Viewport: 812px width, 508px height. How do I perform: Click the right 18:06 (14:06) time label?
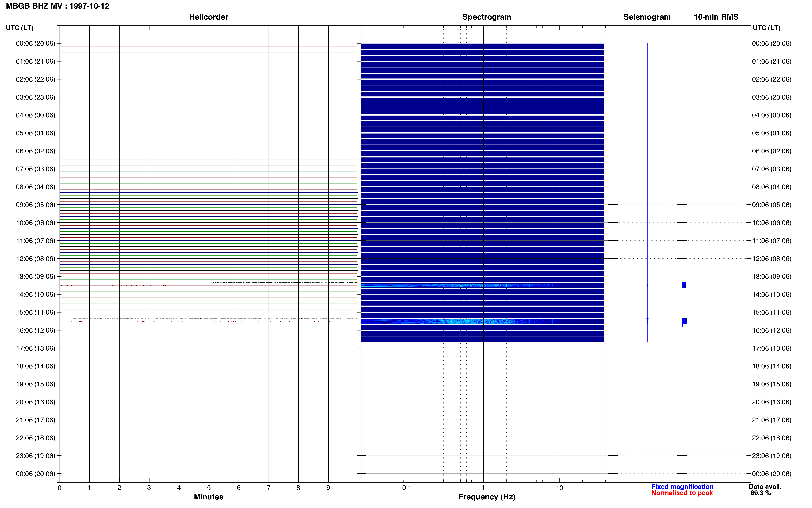[x=771, y=366]
